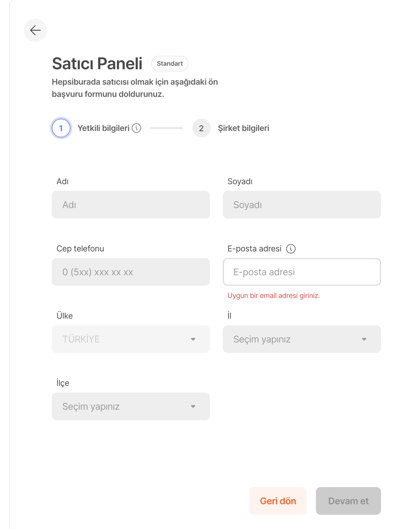Click the email validation error message
Viewport: 420px width, 529px height.
tap(273, 296)
